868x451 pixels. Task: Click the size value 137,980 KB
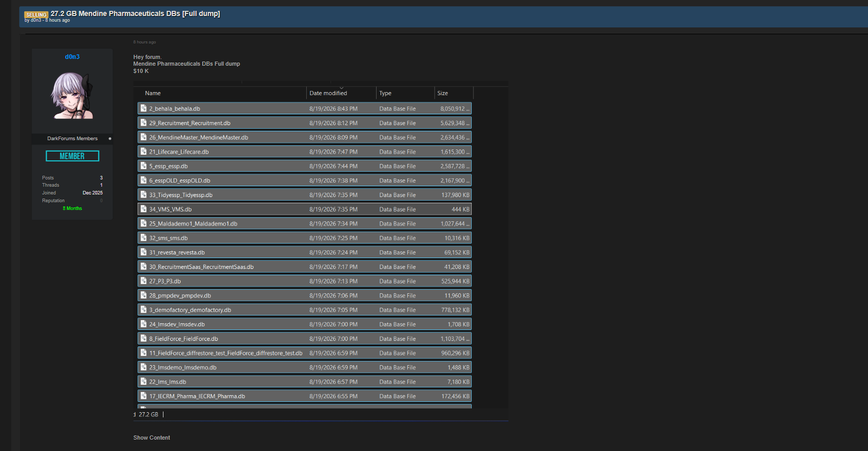(456, 195)
